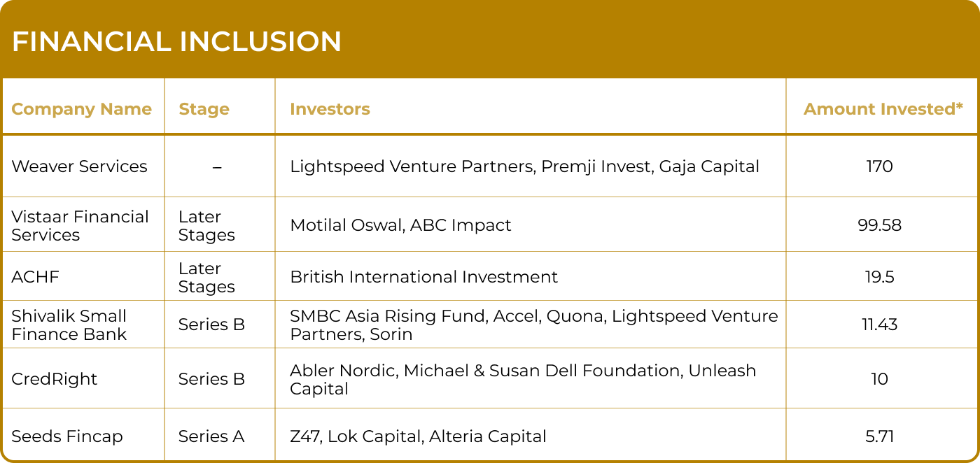
Task: Select the Stage column header
Action: [x=204, y=109]
